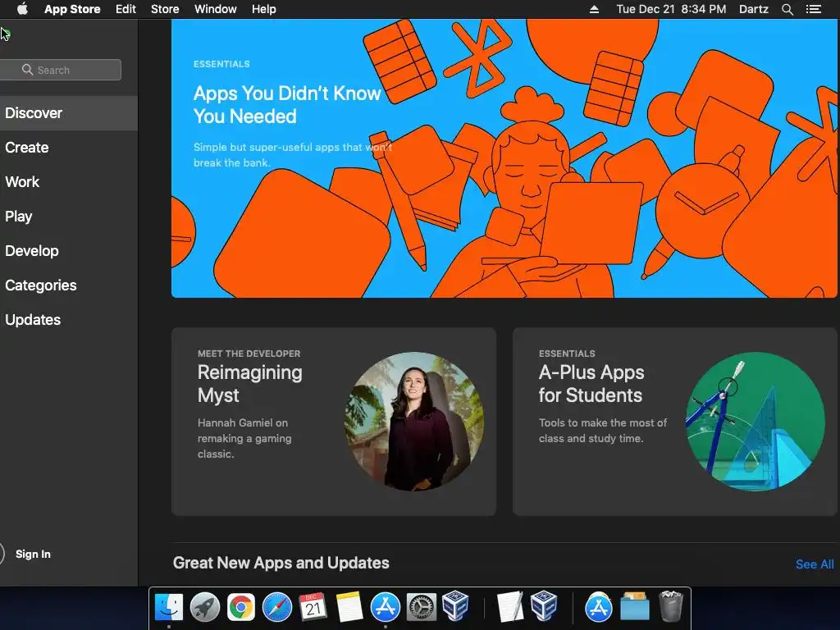Select Categories in the sidebar

coord(69,285)
